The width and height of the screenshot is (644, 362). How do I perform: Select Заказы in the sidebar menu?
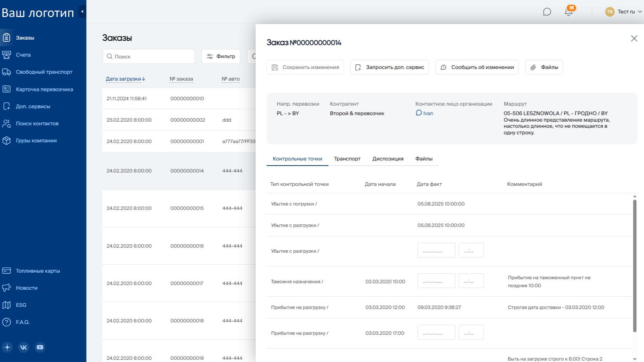coord(25,38)
